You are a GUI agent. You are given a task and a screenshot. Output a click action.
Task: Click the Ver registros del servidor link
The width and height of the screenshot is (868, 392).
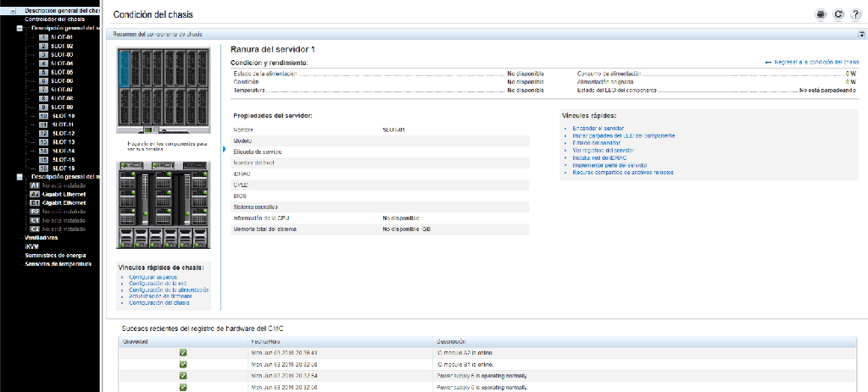pyautogui.click(x=603, y=150)
